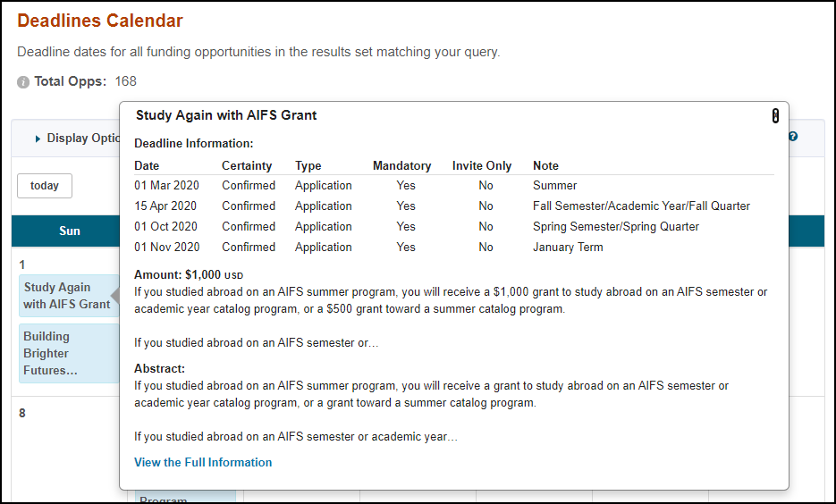Click the icon in popup's top-right corner

click(775, 116)
